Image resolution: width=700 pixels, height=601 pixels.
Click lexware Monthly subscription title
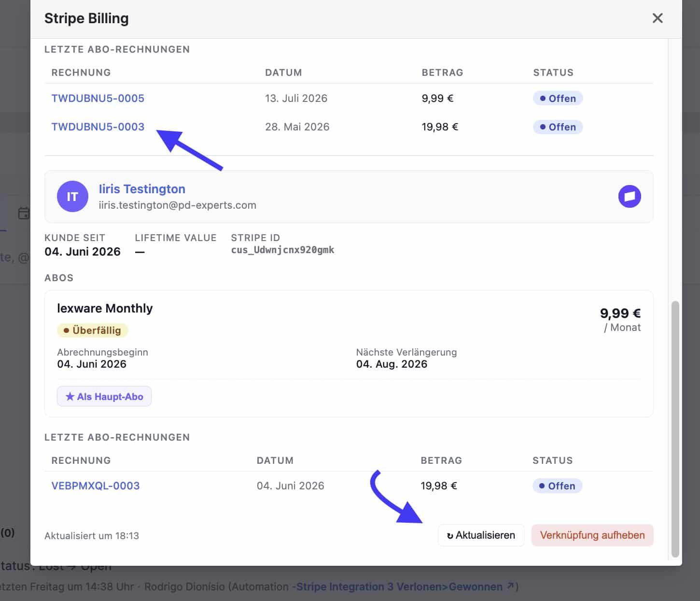pyautogui.click(x=105, y=308)
